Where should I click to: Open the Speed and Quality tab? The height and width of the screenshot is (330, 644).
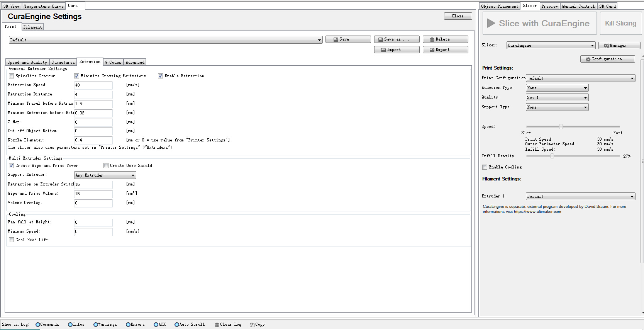[x=27, y=62]
